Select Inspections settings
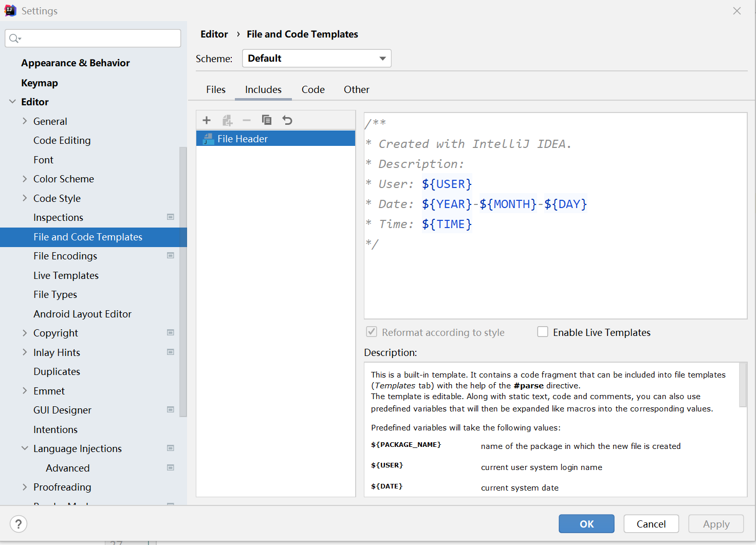The width and height of the screenshot is (756, 545). [x=59, y=217]
